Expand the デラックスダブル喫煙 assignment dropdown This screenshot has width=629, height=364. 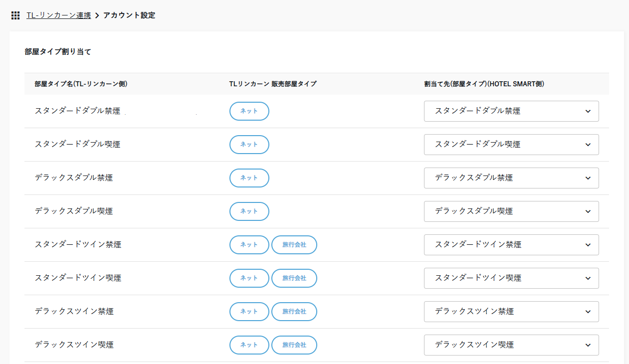coord(511,211)
